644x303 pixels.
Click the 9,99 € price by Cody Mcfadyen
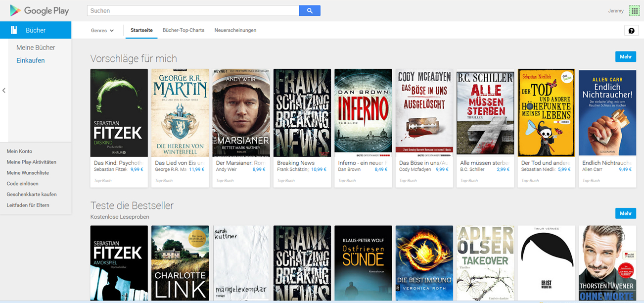click(442, 169)
